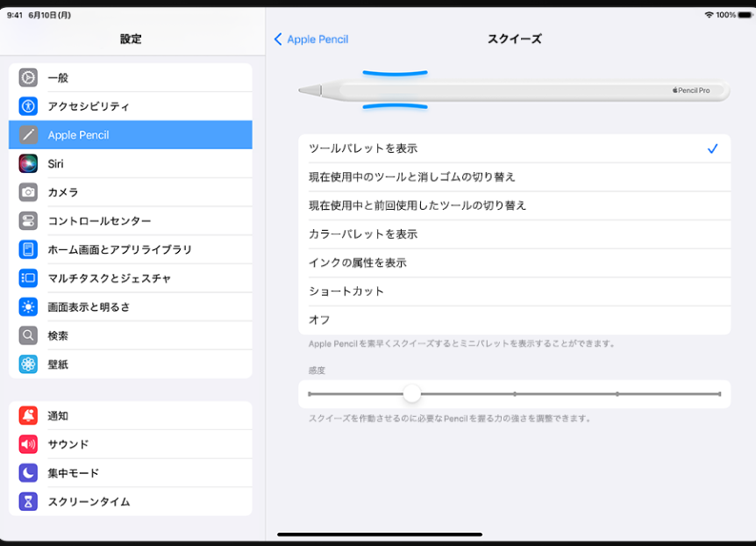Tap the Apple Pencil sidebar icon
This screenshot has width=756, height=546.
(28, 134)
